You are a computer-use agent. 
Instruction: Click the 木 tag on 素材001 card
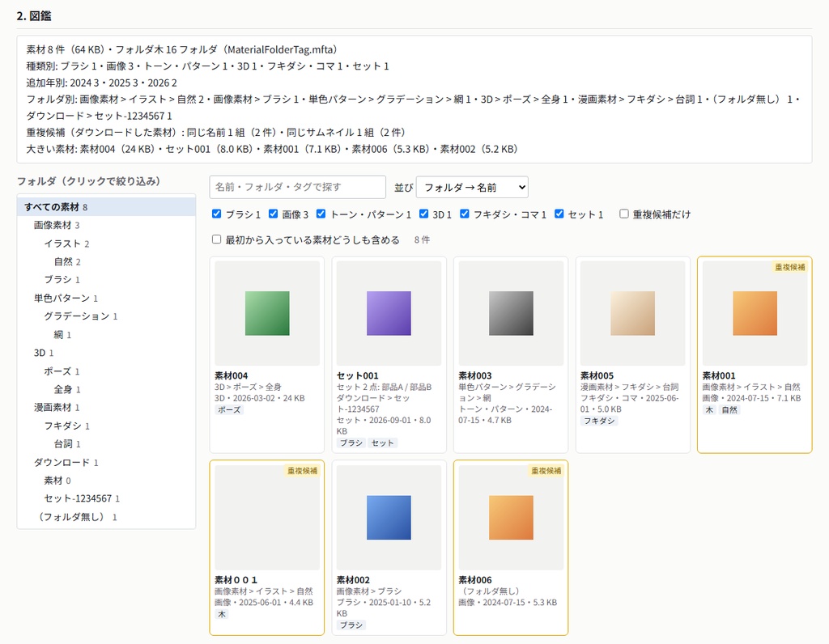point(709,410)
